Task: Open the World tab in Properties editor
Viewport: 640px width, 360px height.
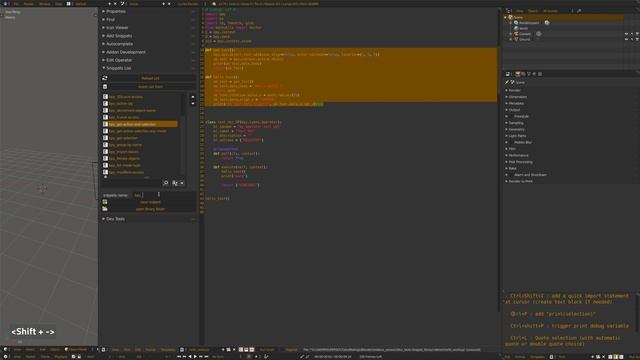Action: (x=534, y=74)
